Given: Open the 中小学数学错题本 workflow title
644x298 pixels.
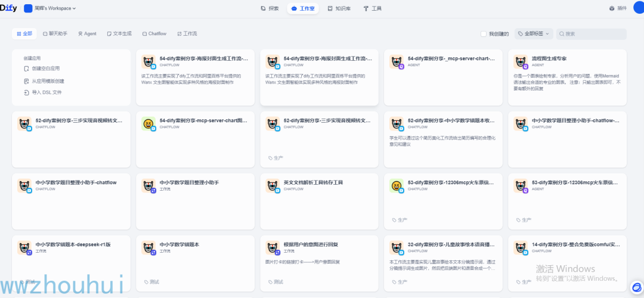Looking at the screenshot, I should tap(179, 244).
